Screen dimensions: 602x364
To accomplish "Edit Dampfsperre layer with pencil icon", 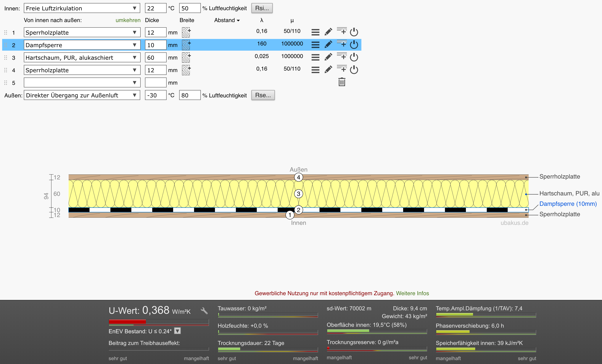I will (328, 44).
